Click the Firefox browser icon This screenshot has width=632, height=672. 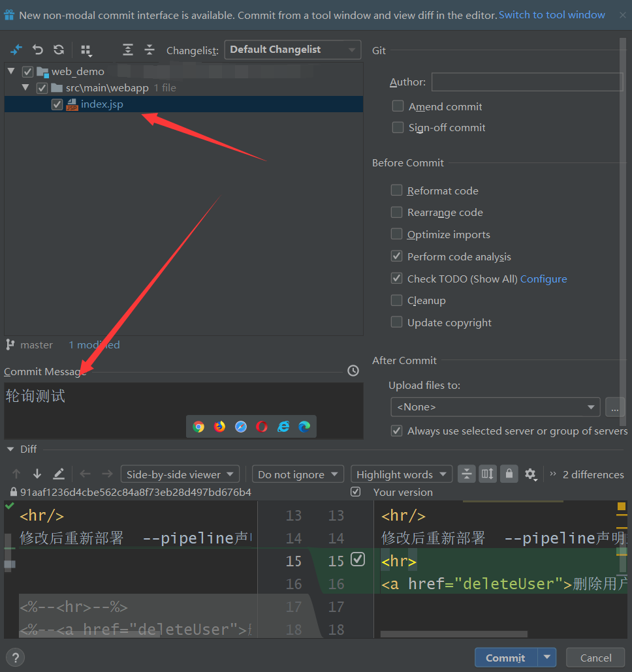click(x=219, y=427)
